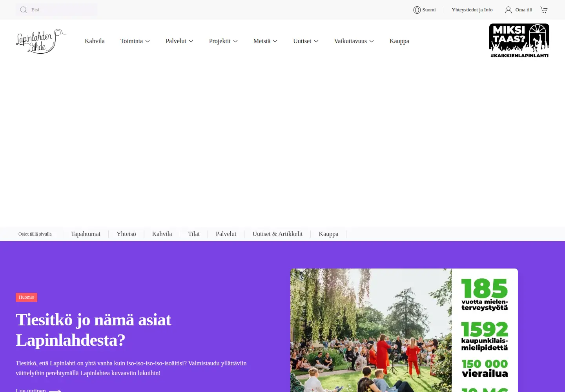Open the Oma tili account link
Screen dimensions: 565x392
(519, 10)
